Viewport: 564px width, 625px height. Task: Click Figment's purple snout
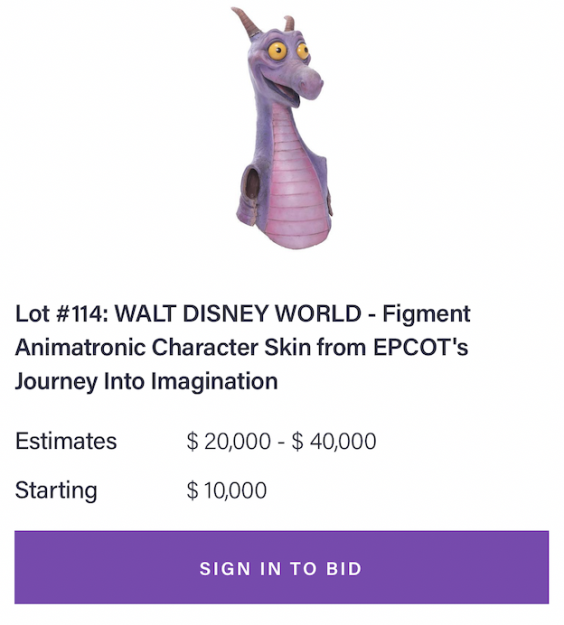click(x=311, y=81)
